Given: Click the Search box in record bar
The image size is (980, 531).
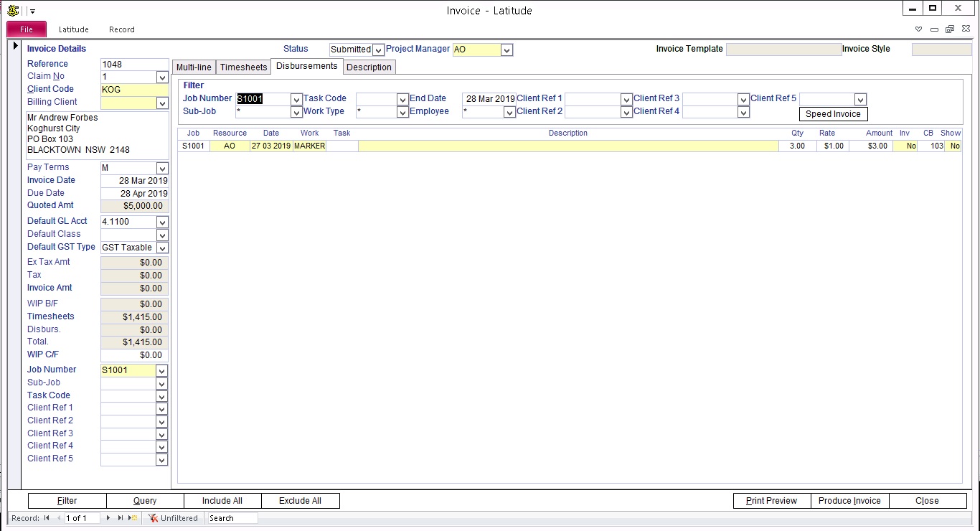Looking at the screenshot, I should tap(232, 518).
